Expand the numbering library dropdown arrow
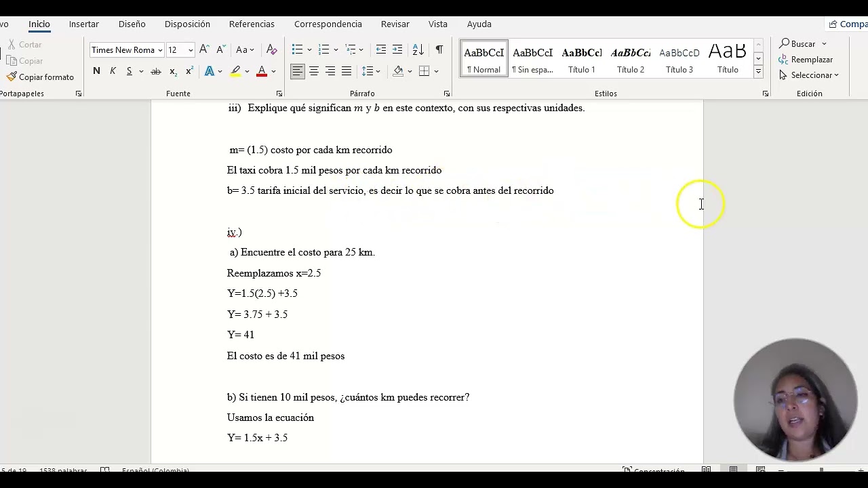 pyautogui.click(x=336, y=49)
